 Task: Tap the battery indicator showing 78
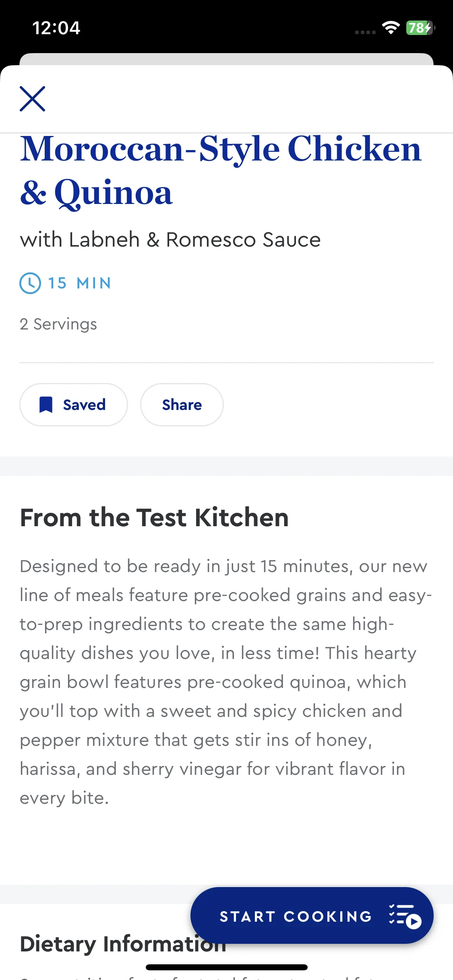point(420,28)
